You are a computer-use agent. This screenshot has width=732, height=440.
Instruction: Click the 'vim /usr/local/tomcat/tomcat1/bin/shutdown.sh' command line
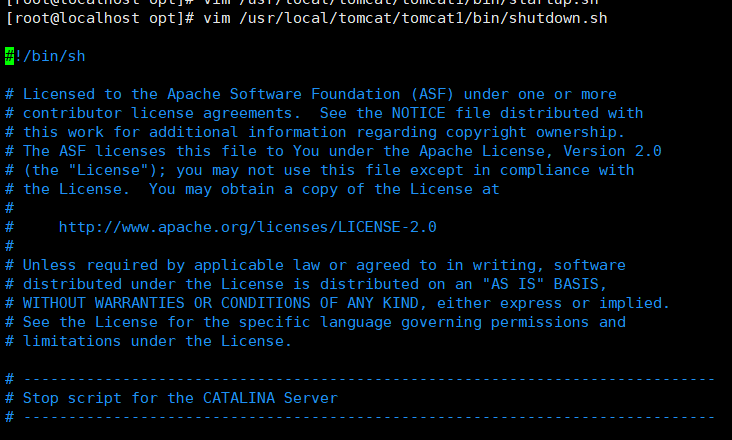tap(405, 18)
